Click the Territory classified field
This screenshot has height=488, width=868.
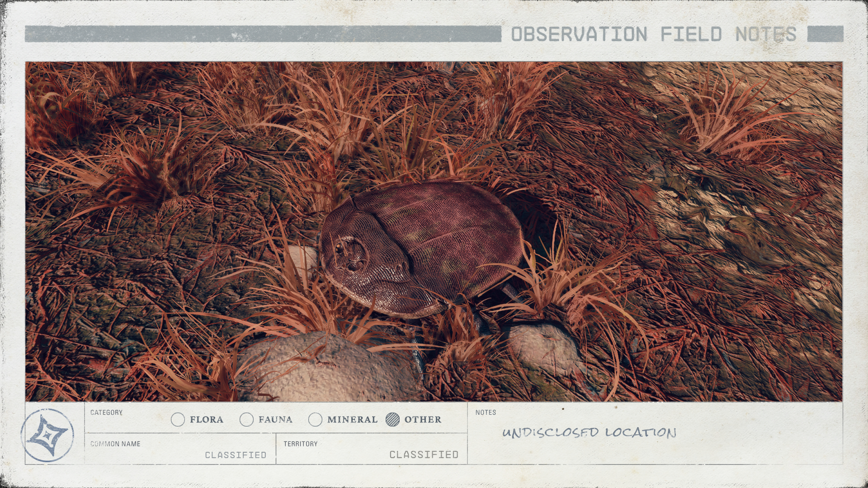click(x=372, y=449)
